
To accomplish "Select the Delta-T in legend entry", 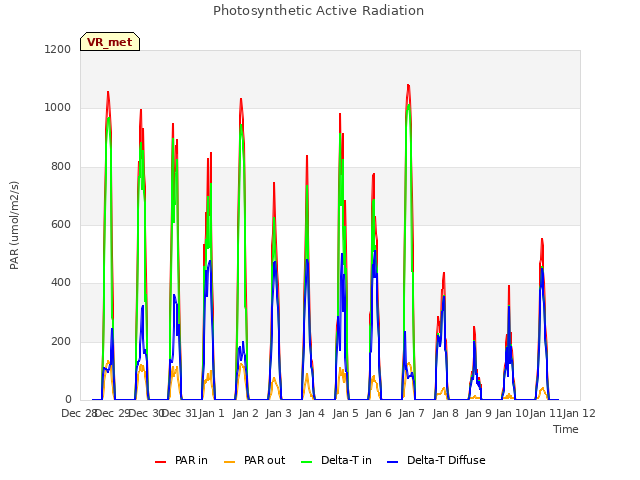I will 336,460.
